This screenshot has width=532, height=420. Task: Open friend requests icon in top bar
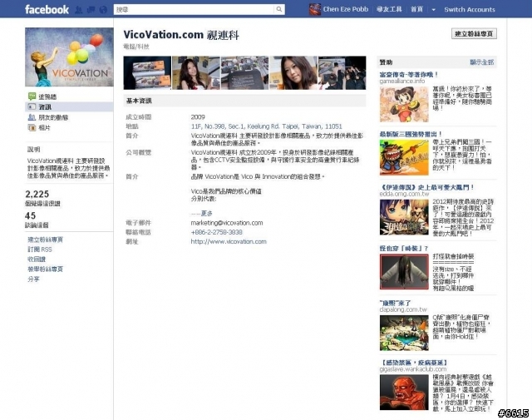click(x=79, y=10)
